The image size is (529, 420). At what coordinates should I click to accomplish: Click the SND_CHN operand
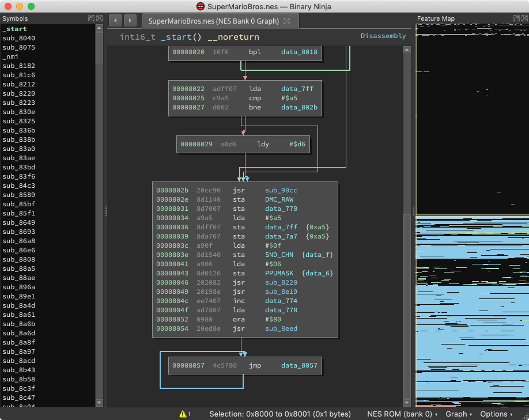(279, 255)
